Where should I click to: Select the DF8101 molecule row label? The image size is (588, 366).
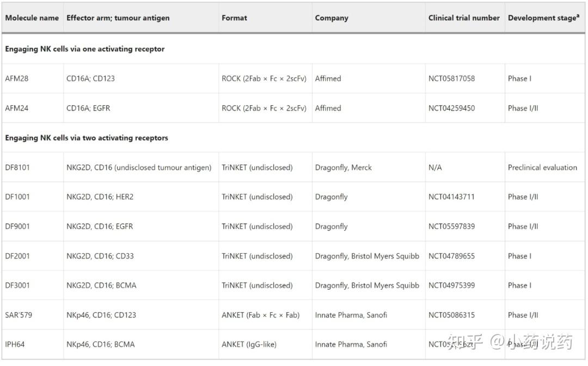coord(17,167)
